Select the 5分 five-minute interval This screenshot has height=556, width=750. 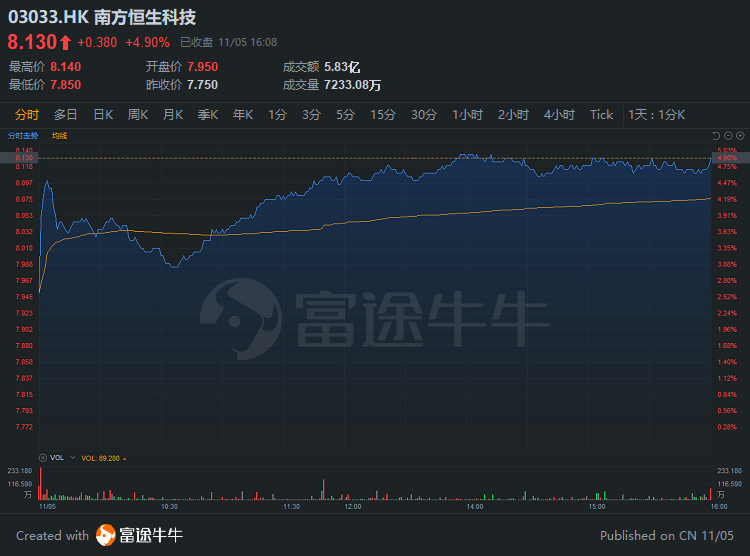(x=345, y=115)
